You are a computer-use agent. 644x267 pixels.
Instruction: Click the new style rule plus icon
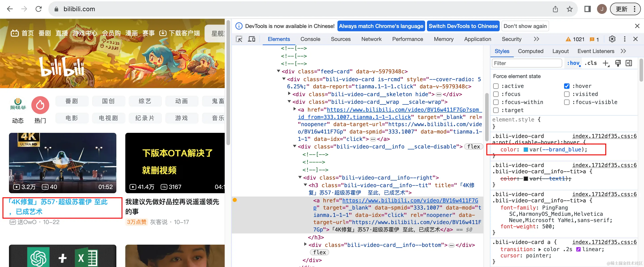pyautogui.click(x=606, y=63)
